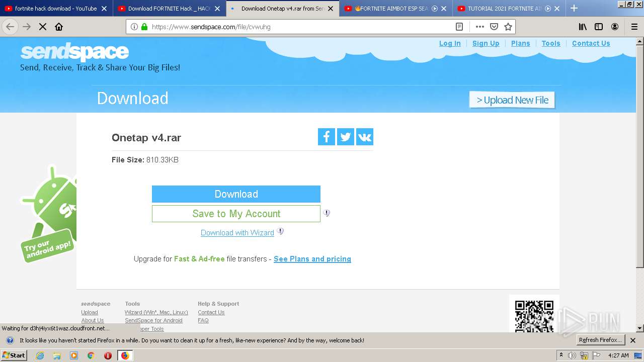Screen dimensions: 644x362
Task: Open site information icon in the address bar
Action: coord(134,27)
